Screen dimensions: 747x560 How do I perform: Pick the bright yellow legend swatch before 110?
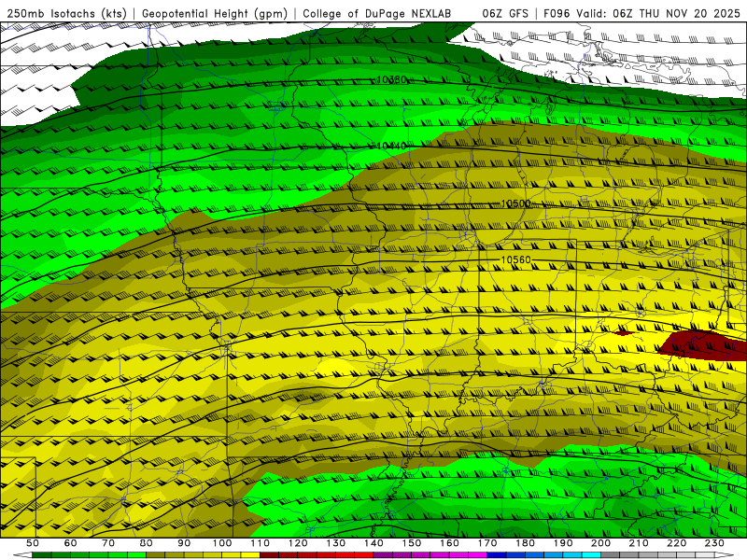[x=250, y=555]
